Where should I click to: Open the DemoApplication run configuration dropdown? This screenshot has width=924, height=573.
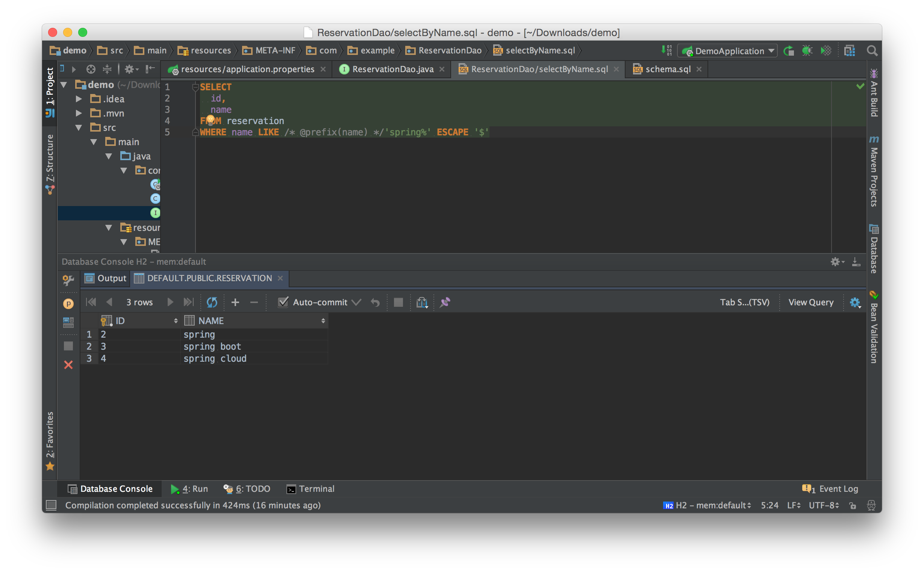click(x=729, y=51)
